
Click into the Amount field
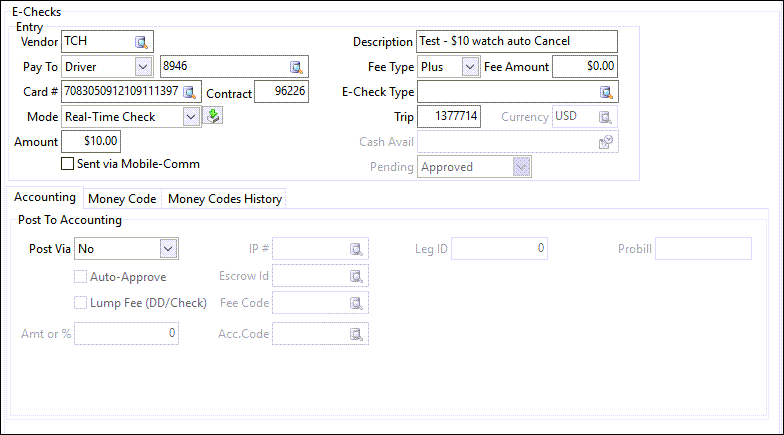pos(92,142)
